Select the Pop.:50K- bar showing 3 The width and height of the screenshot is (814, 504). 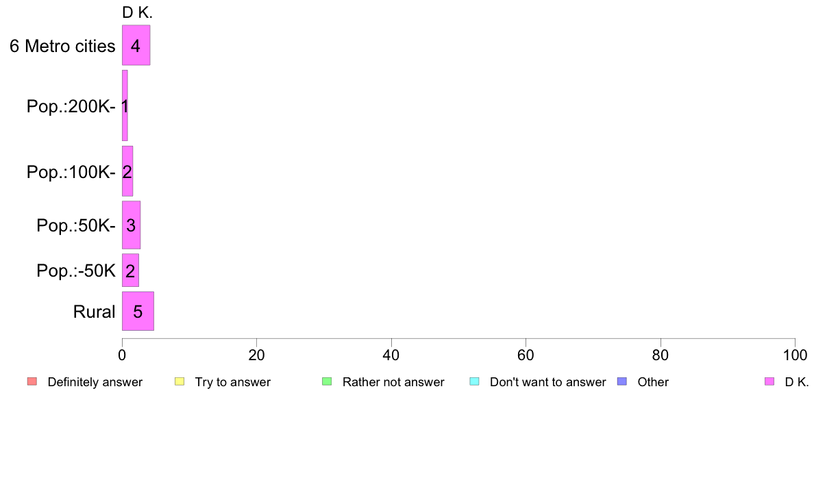131,225
